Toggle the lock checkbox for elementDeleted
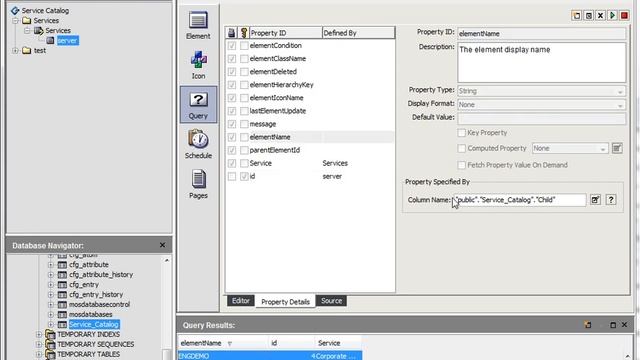The width and height of the screenshot is (640, 360). pos(232,72)
